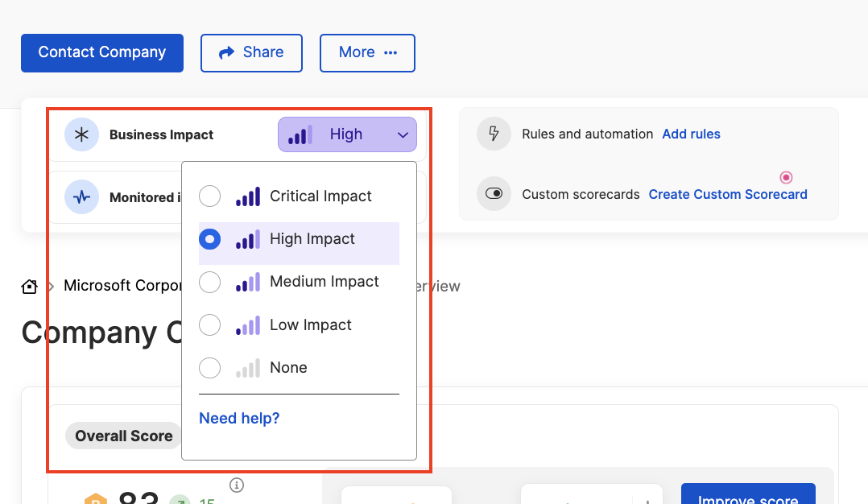Click the Monitored label text
The width and height of the screenshot is (868, 504).
point(145,197)
